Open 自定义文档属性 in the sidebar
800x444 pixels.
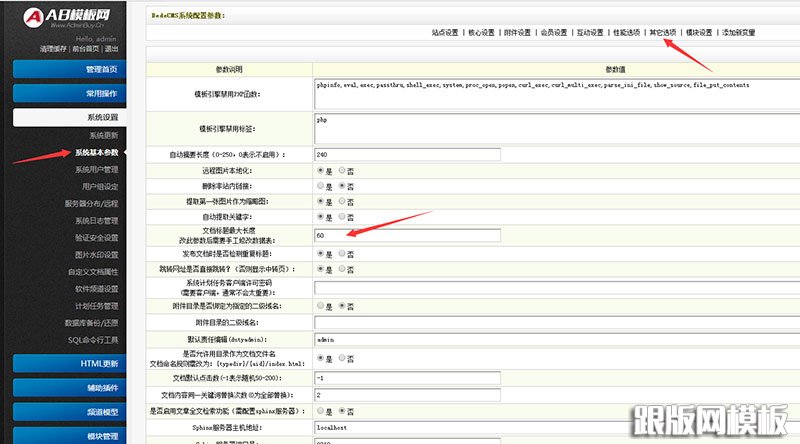[93, 272]
